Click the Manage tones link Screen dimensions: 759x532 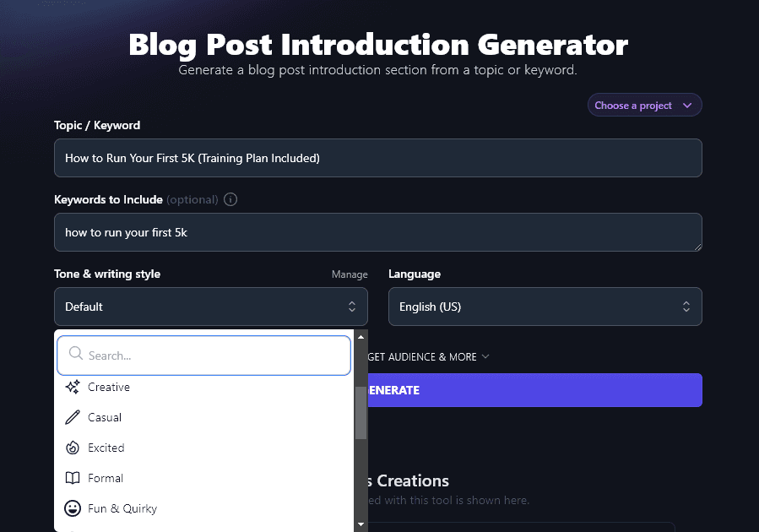(350, 274)
